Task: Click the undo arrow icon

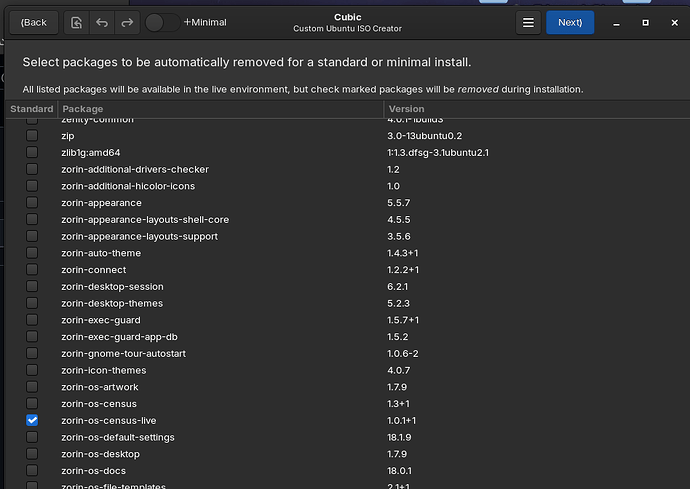Action: click(x=102, y=22)
